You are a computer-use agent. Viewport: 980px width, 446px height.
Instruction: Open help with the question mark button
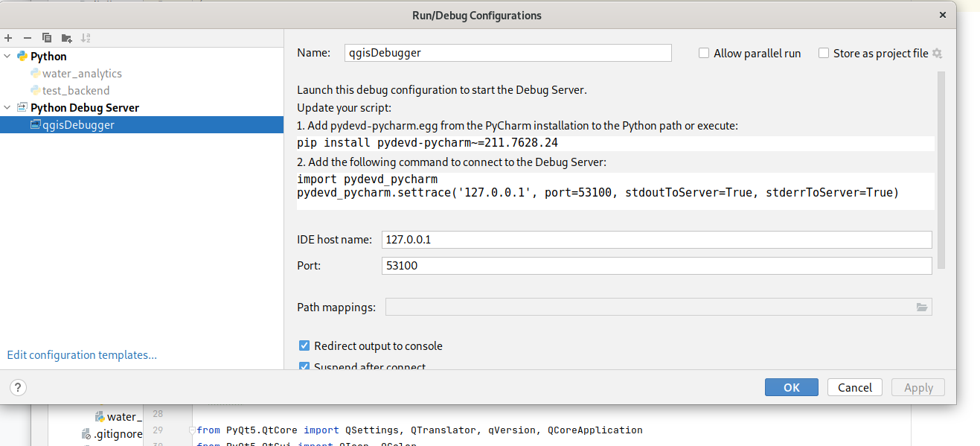tap(18, 387)
